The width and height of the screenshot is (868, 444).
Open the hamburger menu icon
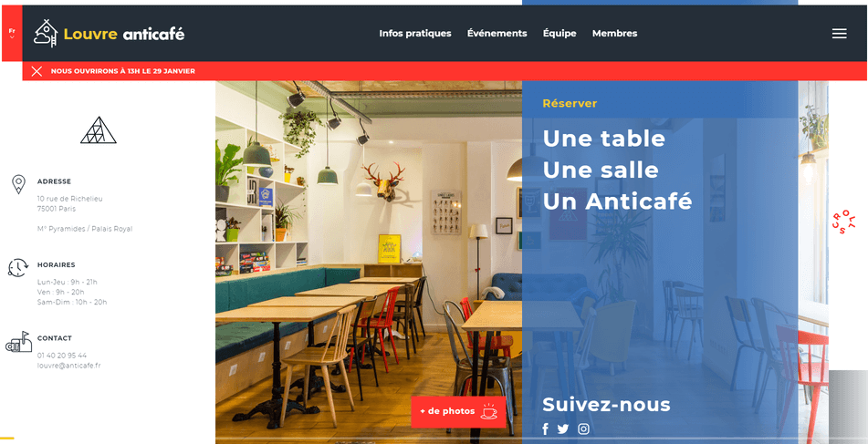[839, 34]
